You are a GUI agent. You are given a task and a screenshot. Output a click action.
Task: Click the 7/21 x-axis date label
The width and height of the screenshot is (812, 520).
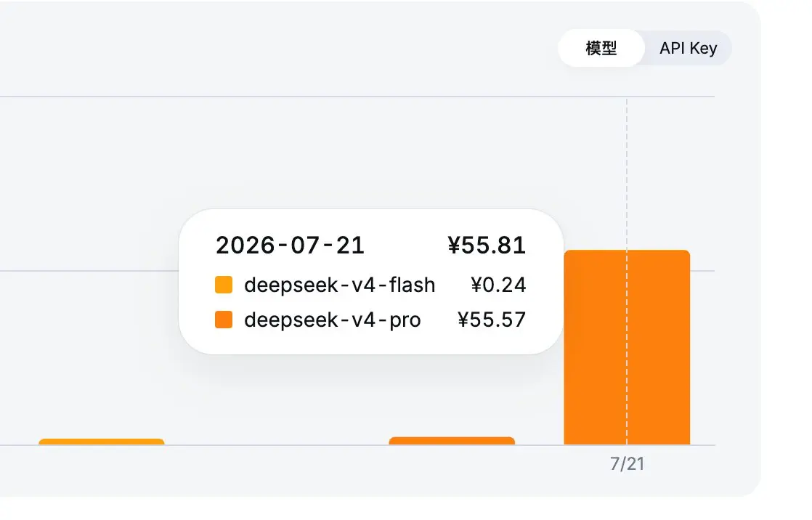[x=627, y=464]
